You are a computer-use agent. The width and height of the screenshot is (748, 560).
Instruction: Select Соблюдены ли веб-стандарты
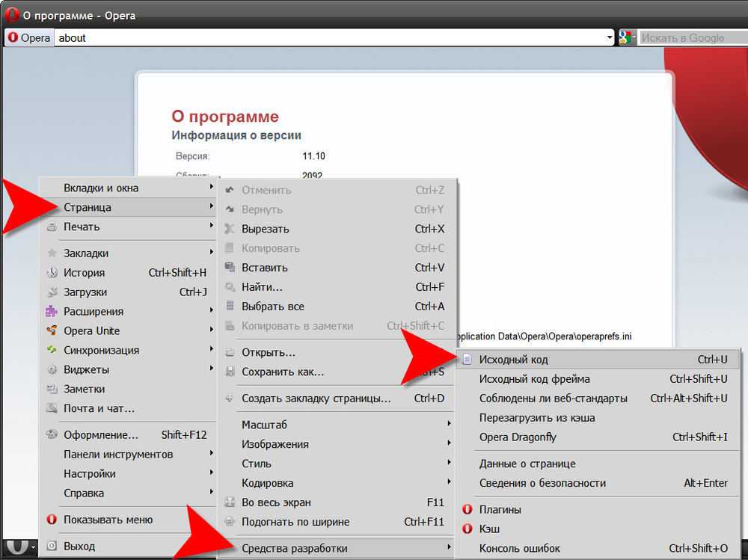coord(598,399)
